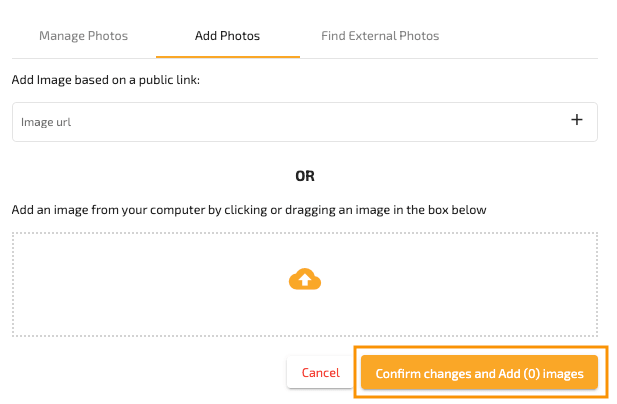The height and width of the screenshot is (404, 617).
Task: Click the orange underline beneath Add Photos
Action: tap(227, 57)
